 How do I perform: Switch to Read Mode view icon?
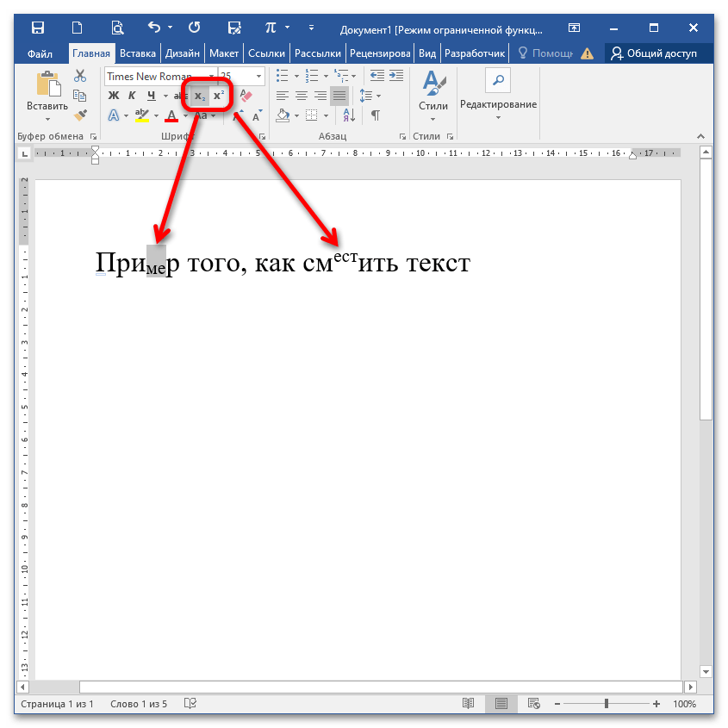tap(468, 704)
